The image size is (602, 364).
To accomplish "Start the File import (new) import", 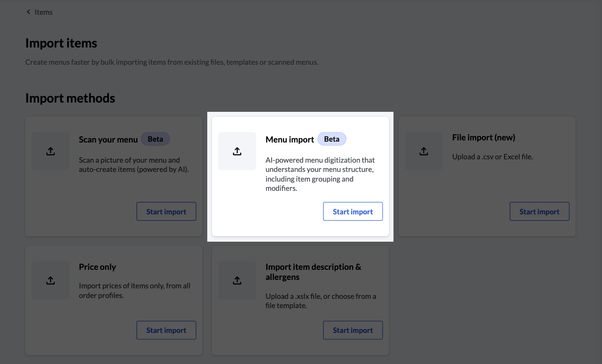I will [x=539, y=211].
